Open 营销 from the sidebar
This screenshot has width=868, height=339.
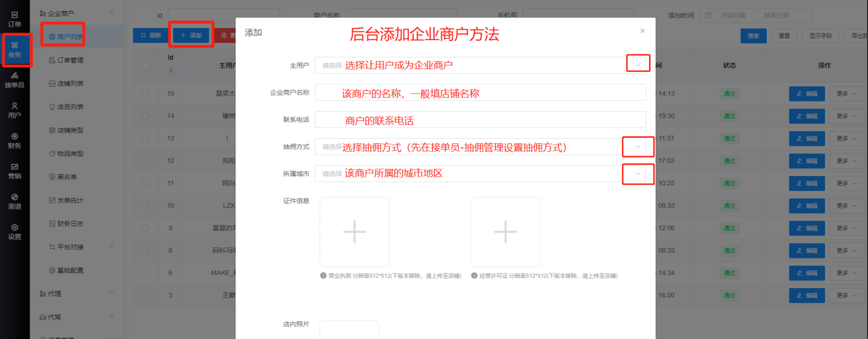[x=15, y=171]
